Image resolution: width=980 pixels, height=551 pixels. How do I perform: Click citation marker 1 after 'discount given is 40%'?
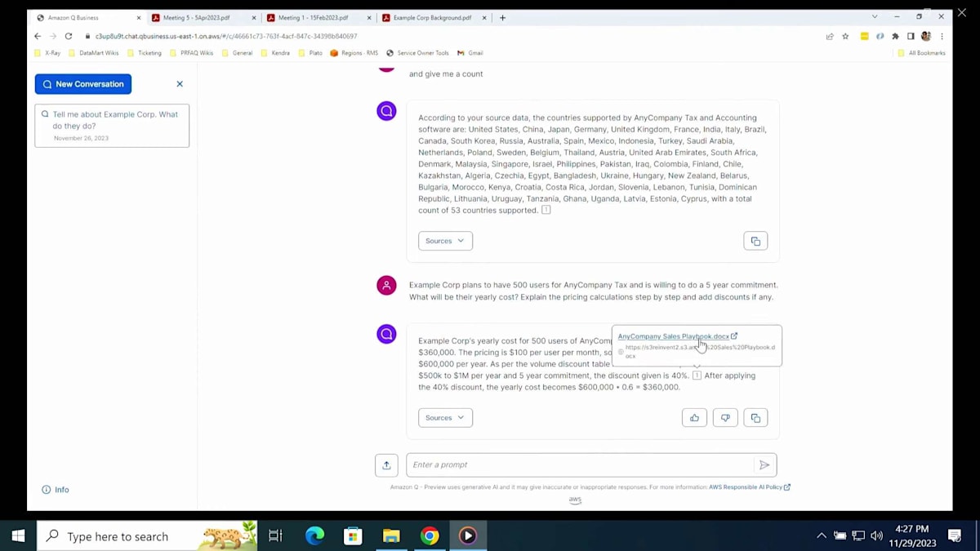coord(697,375)
